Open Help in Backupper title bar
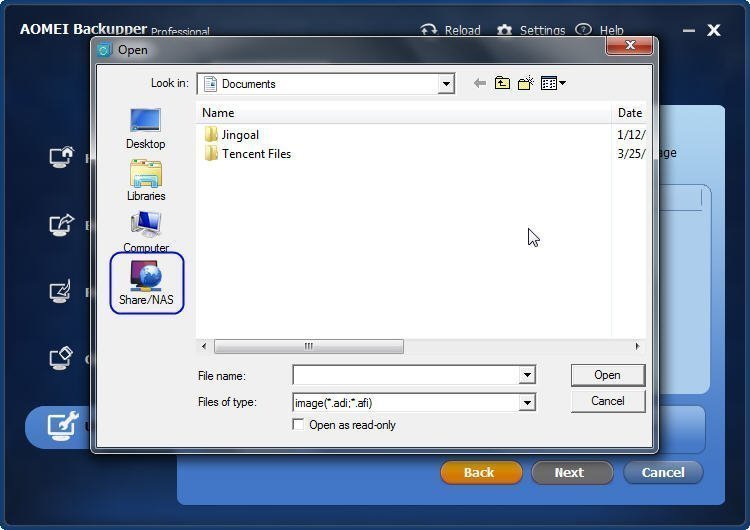The width and height of the screenshot is (750, 530). (x=599, y=30)
